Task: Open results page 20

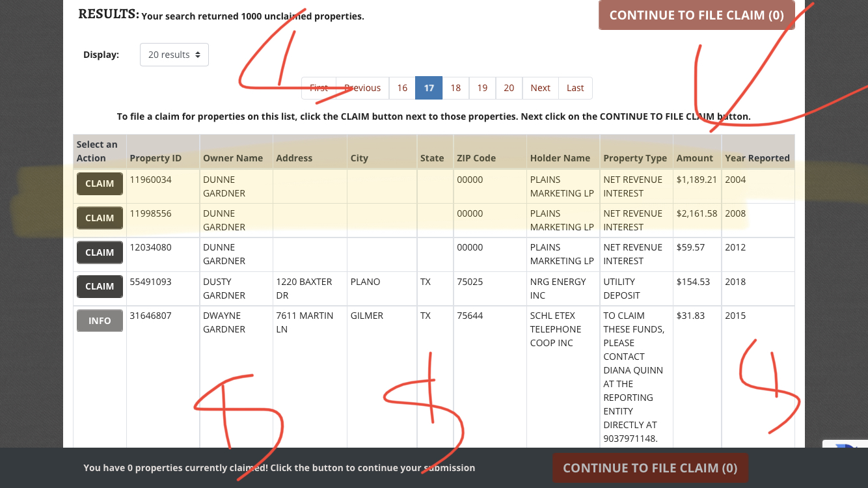Action: click(509, 88)
